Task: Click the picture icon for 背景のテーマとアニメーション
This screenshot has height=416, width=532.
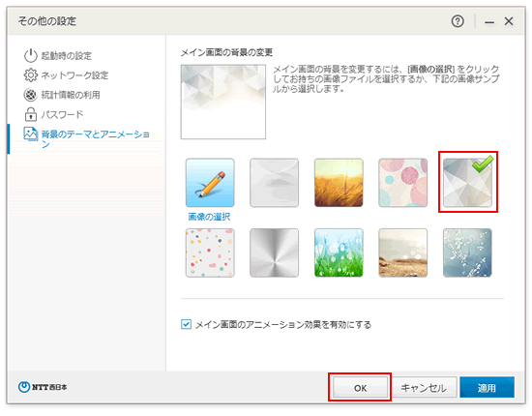Action: (x=31, y=134)
